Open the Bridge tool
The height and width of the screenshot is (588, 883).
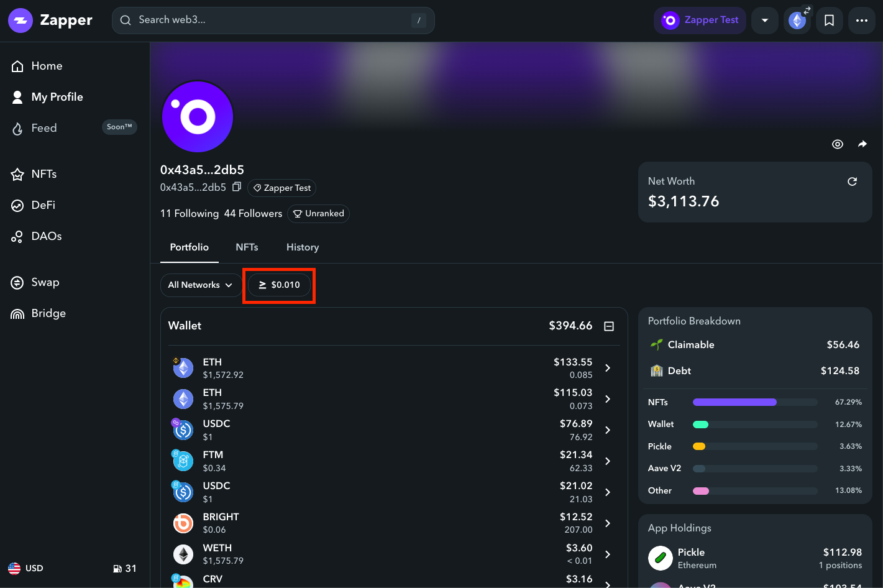pyautogui.click(x=47, y=313)
